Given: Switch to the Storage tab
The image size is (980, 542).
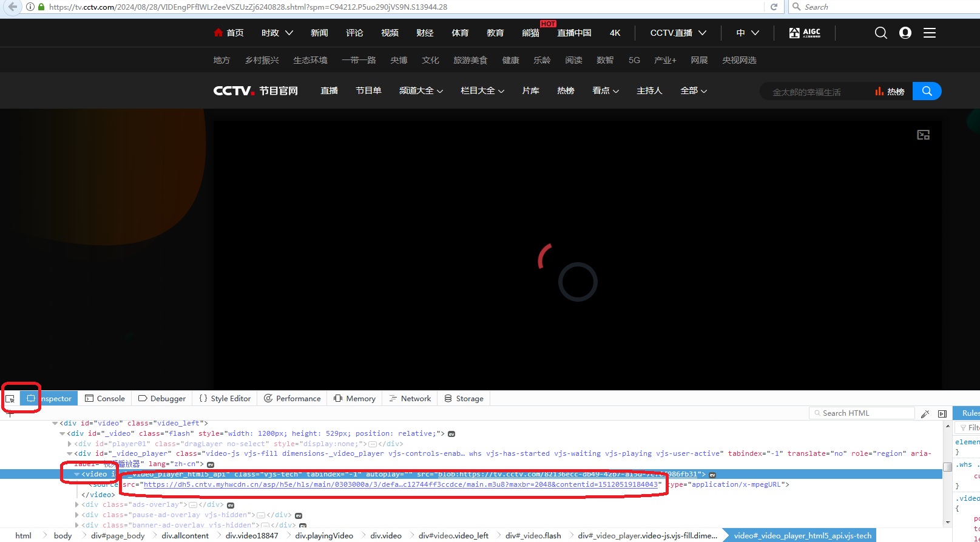Looking at the screenshot, I should [x=464, y=399].
